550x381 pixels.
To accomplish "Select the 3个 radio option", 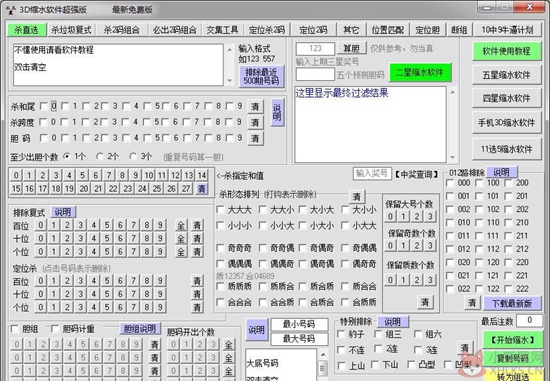I will [x=133, y=156].
